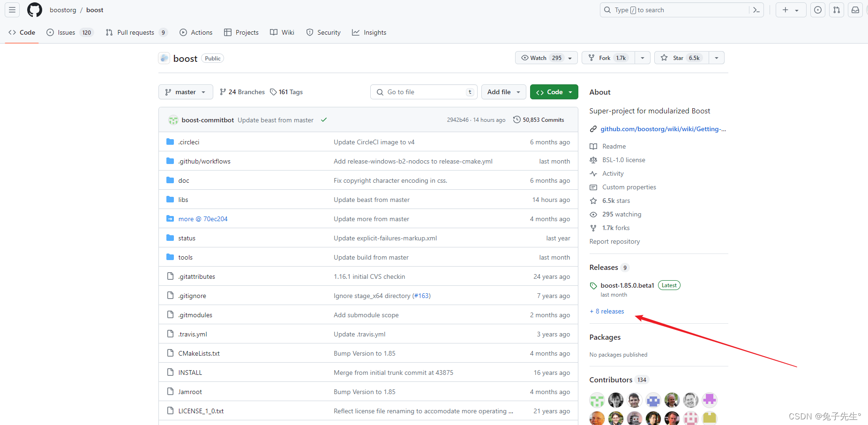Click the latest release tag icon
This screenshot has width=868, height=425.
(593, 286)
